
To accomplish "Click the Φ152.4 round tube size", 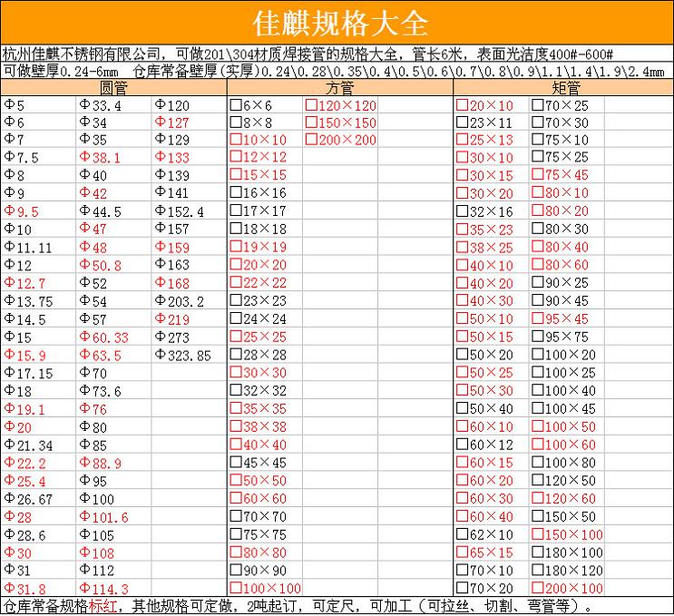I will pos(180,211).
